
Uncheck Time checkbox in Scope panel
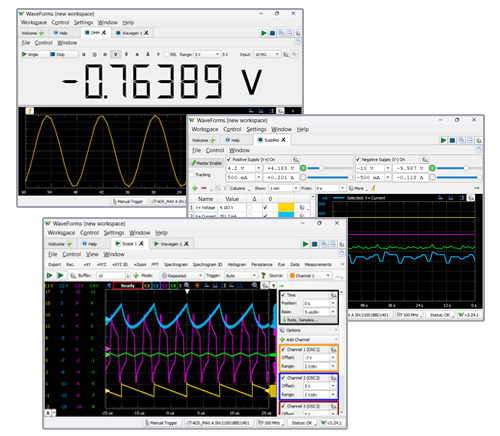(x=283, y=295)
